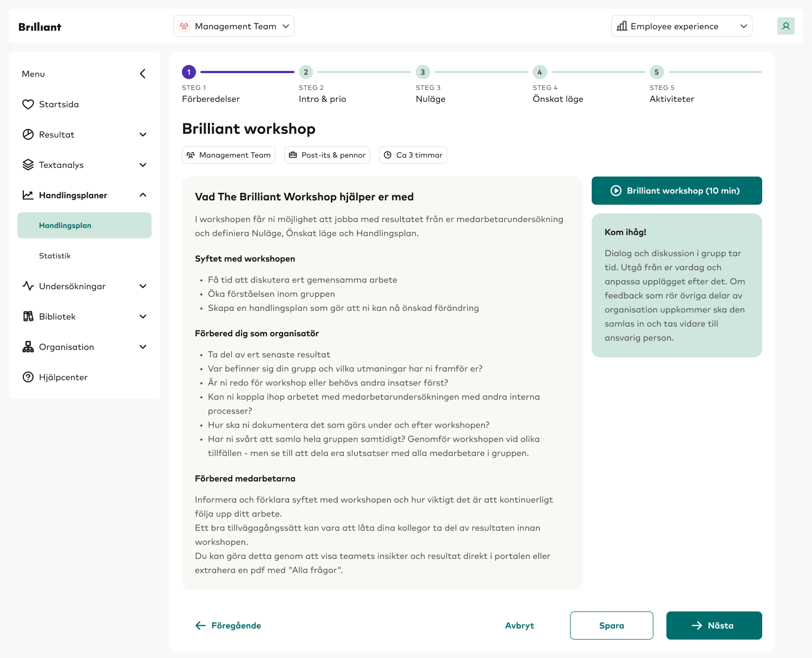Click the Ca 3 timmar tag text

pos(420,155)
